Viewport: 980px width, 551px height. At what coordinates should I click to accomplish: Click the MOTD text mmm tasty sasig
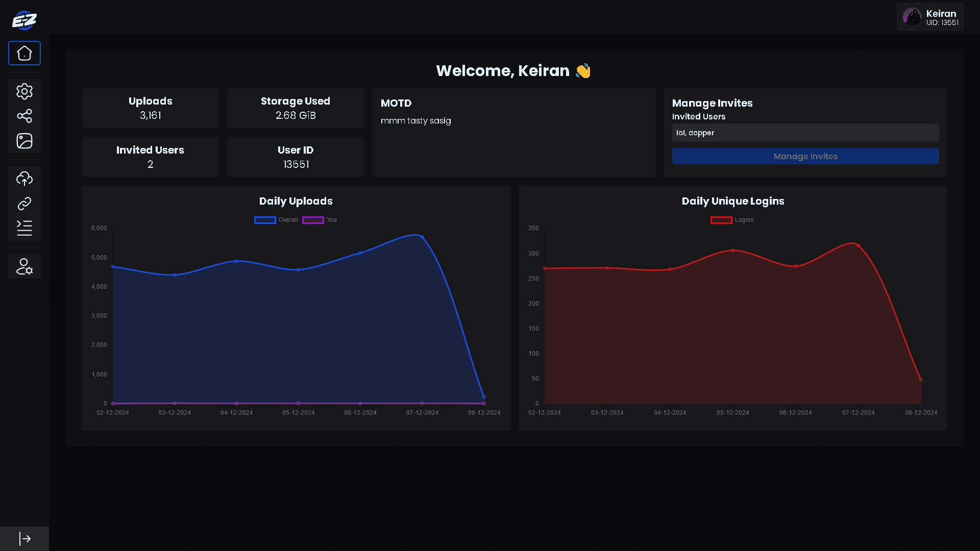pyautogui.click(x=416, y=121)
